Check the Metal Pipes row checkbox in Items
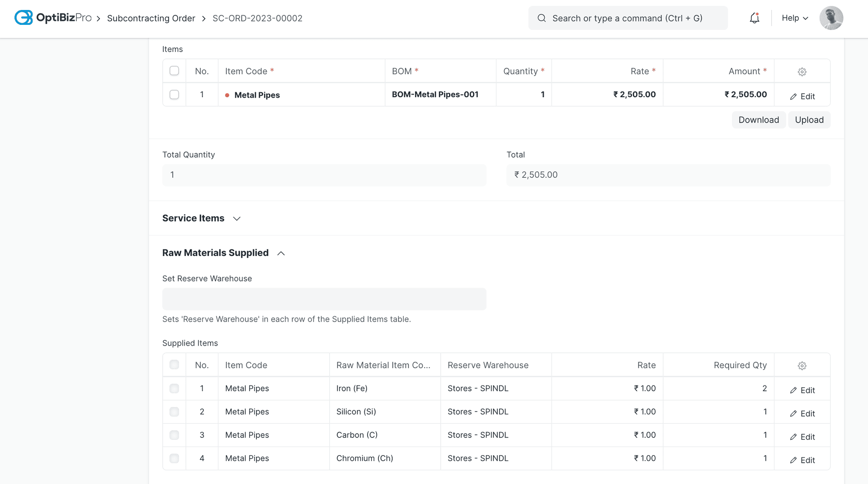This screenshot has width=868, height=484. (x=174, y=95)
